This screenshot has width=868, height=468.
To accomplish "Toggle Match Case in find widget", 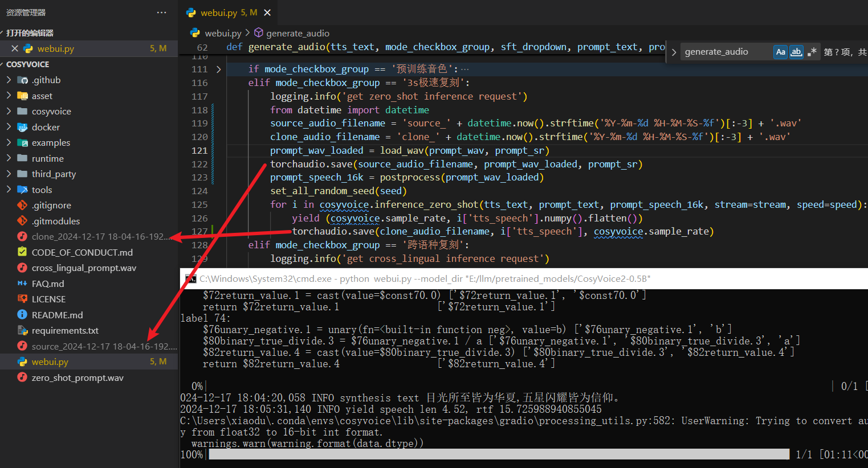I will click(x=780, y=52).
